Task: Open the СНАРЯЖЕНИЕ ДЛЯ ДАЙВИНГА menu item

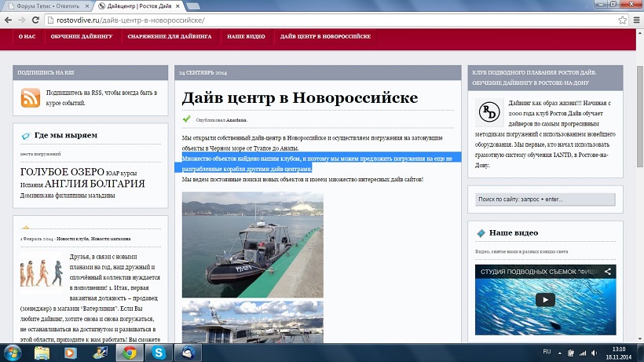Action: tap(170, 37)
